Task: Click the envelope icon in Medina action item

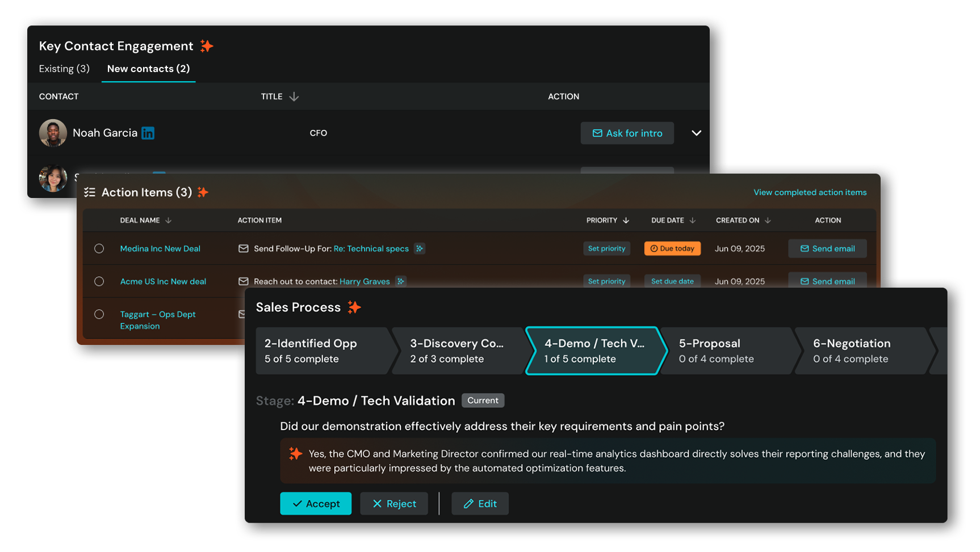Action: click(243, 248)
